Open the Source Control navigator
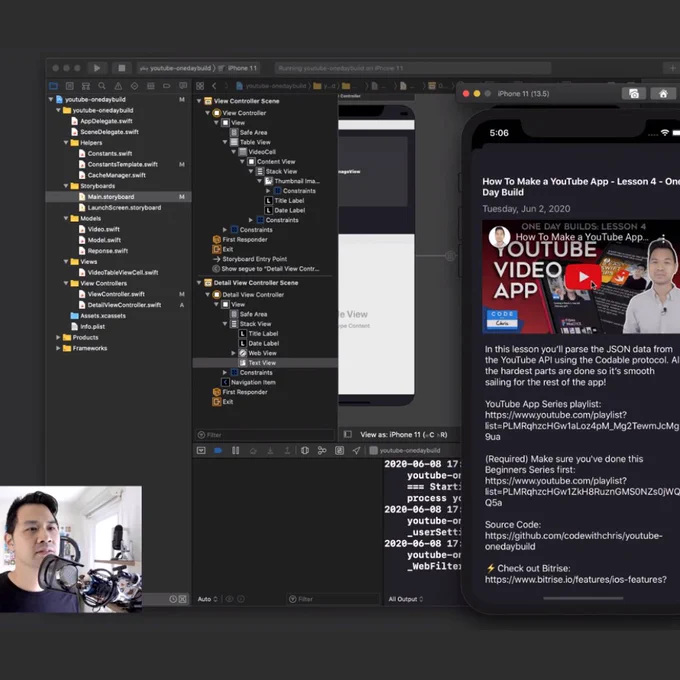Screen dimensions: 680x680 [x=69, y=86]
